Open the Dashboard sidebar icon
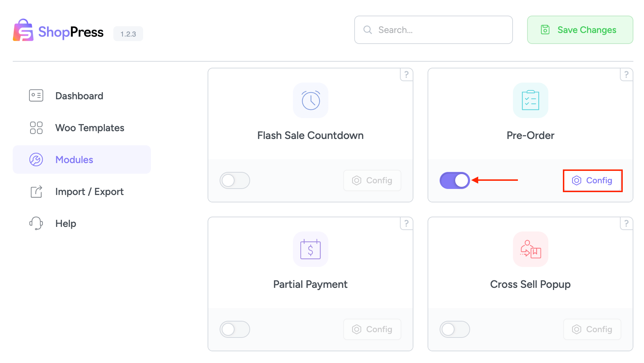 (x=35, y=95)
